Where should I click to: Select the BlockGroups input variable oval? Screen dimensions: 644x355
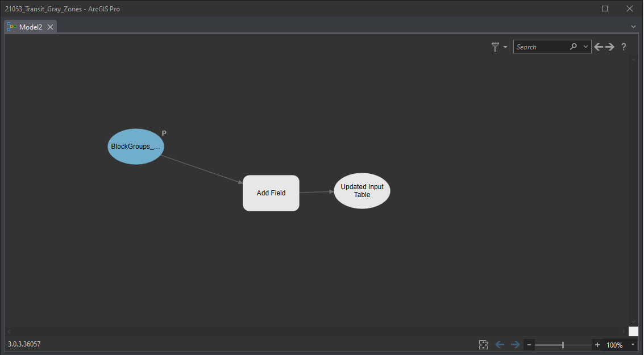pos(135,147)
